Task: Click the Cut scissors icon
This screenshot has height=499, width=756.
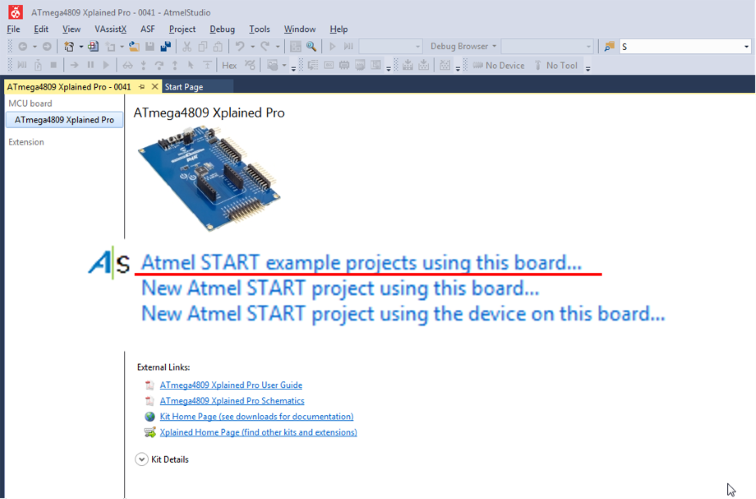Action: [x=187, y=46]
